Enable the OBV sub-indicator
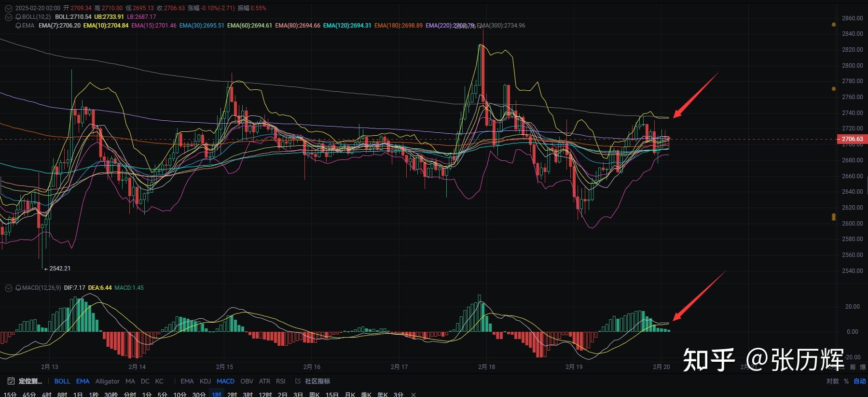The image size is (868, 397). pos(247,381)
